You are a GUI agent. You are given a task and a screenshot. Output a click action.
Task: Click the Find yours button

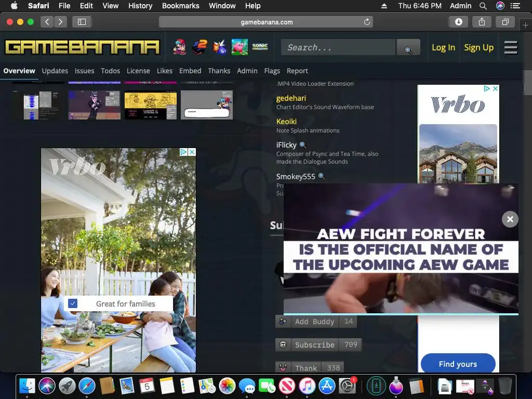[458, 364]
